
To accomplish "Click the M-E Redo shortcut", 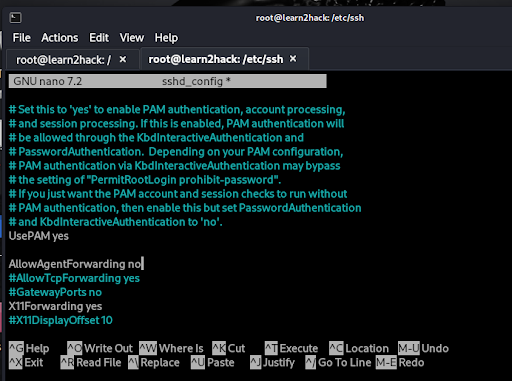I will (x=400, y=363).
